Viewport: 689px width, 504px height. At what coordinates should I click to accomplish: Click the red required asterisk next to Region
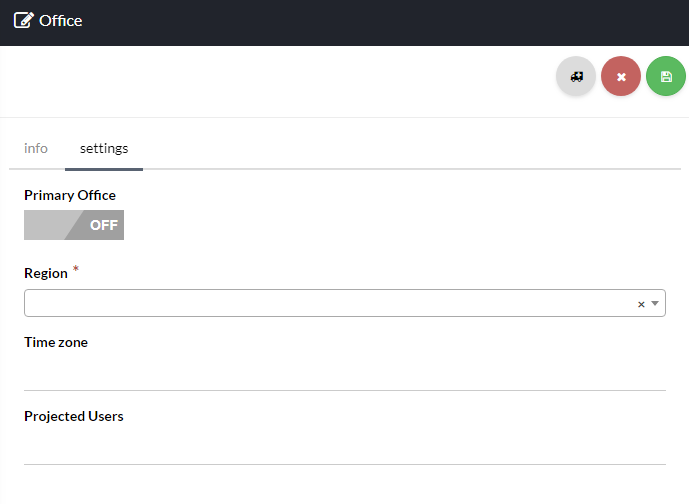(x=76, y=270)
